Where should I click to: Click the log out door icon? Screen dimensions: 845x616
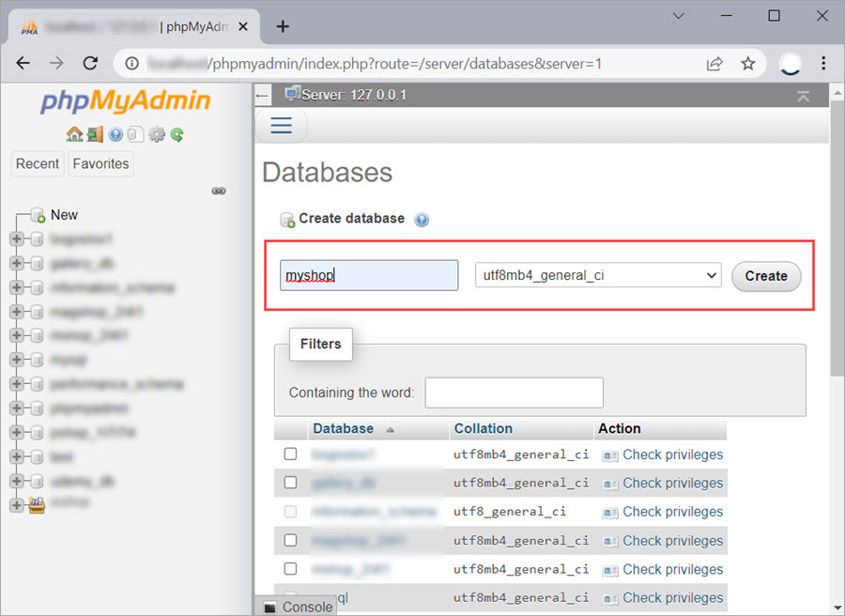click(95, 134)
